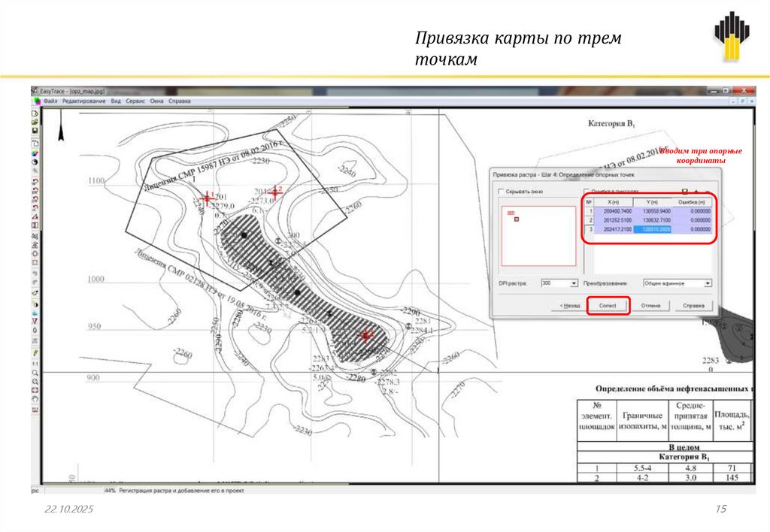Screen dimensions: 770x532
Task: Click the X (м) column header
Action: (x=614, y=202)
